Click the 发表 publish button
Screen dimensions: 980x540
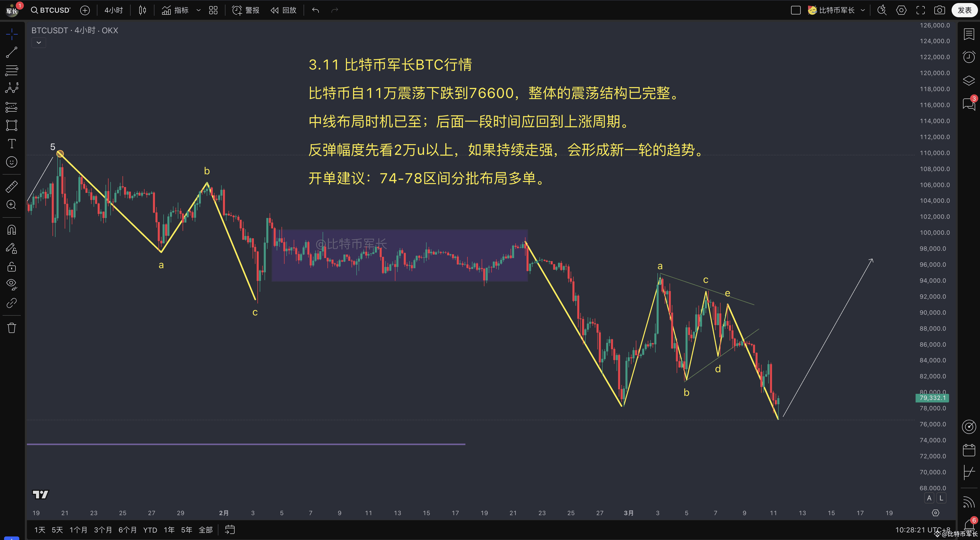pyautogui.click(x=965, y=10)
